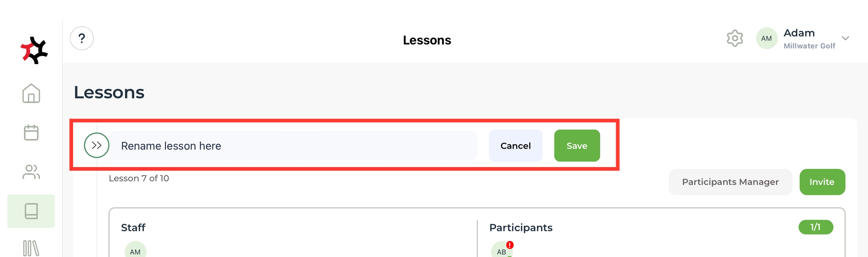Viewport: 868px width, 257px height.
Task: Click the AB participant avatar
Action: 501,251
